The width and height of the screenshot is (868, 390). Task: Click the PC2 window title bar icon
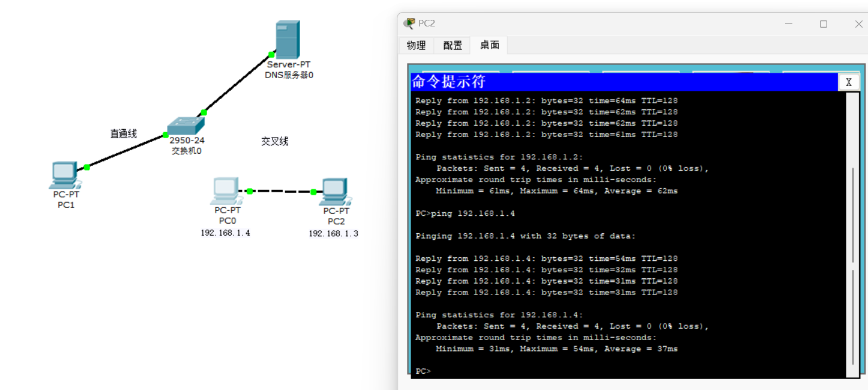point(409,23)
